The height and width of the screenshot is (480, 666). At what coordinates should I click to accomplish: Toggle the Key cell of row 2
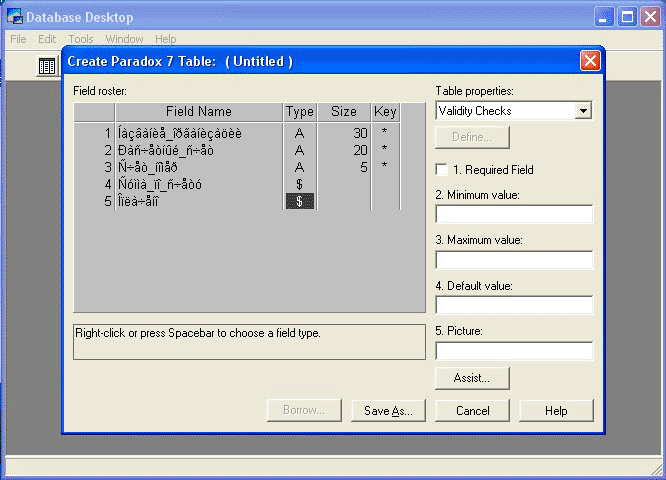[x=385, y=150]
